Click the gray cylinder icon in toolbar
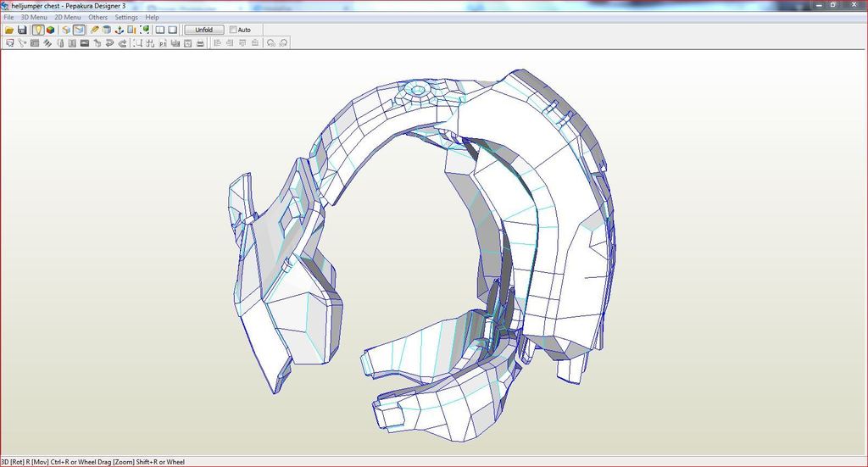This screenshot has height=467, width=868. pos(107,30)
